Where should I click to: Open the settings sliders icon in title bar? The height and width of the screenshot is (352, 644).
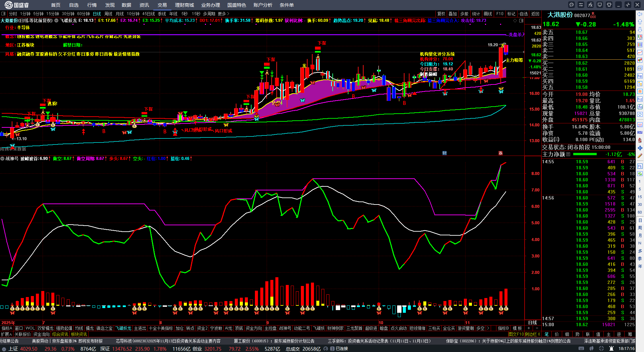(581, 5)
